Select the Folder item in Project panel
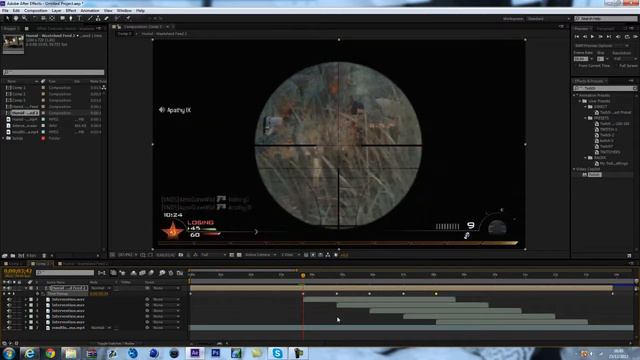The image size is (640, 360). (x=17, y=138)
